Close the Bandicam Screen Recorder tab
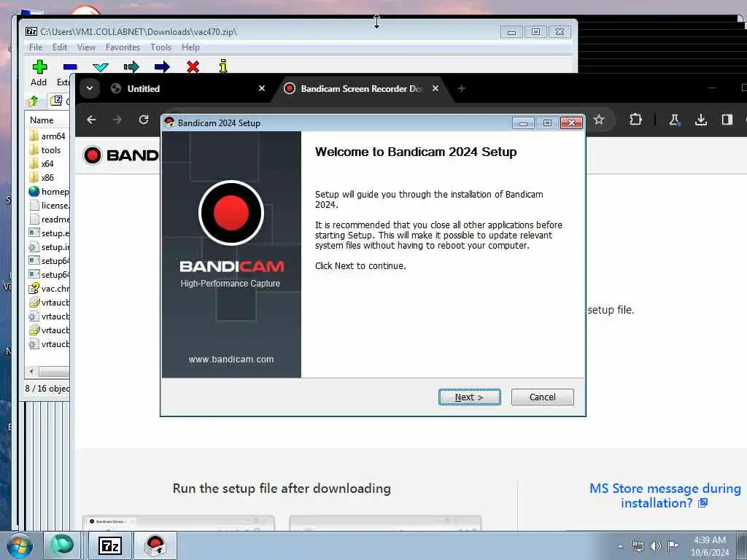This screenshot has height=560, width=747. click(x=436, y=88)
